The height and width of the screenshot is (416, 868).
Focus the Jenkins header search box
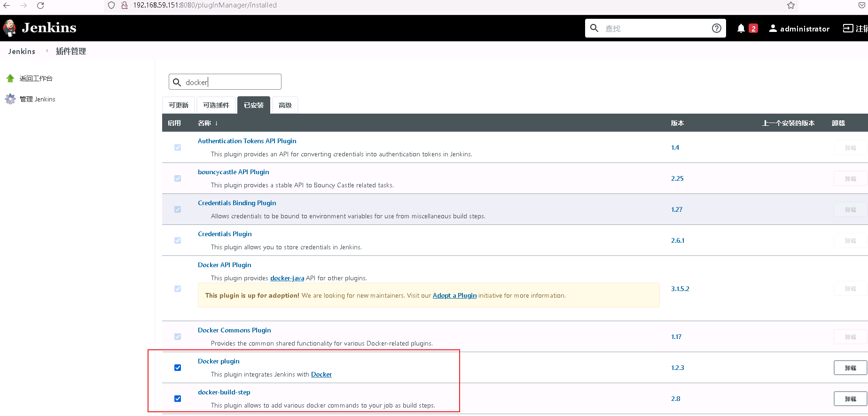[x=656, y=28]
